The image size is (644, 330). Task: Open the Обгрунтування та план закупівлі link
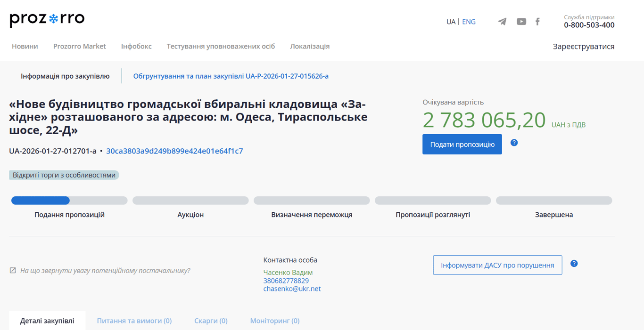click(x=231, y=76)
